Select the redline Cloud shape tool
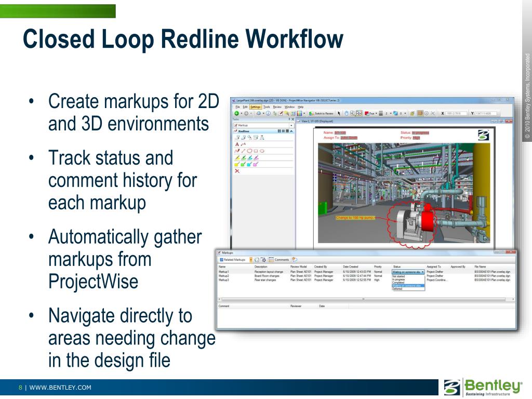 [249, 151]
